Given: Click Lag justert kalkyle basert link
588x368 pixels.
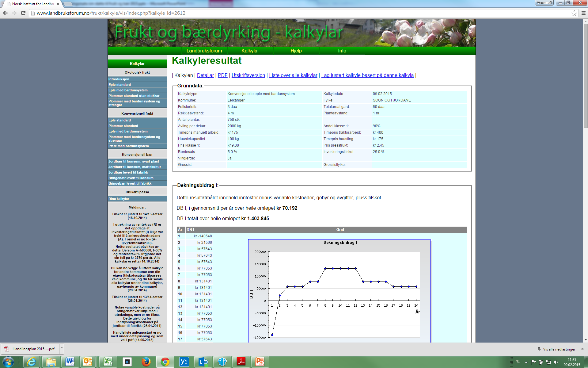Looking at the screenshot, I should (x=367, y=75).
